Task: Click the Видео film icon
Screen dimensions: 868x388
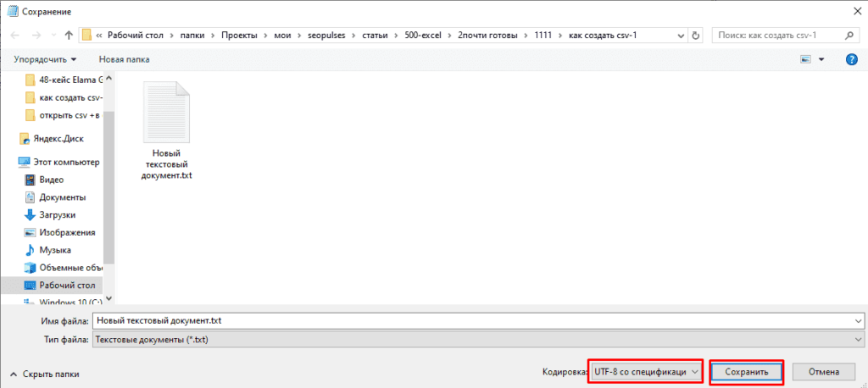Action: click(31, 180)
